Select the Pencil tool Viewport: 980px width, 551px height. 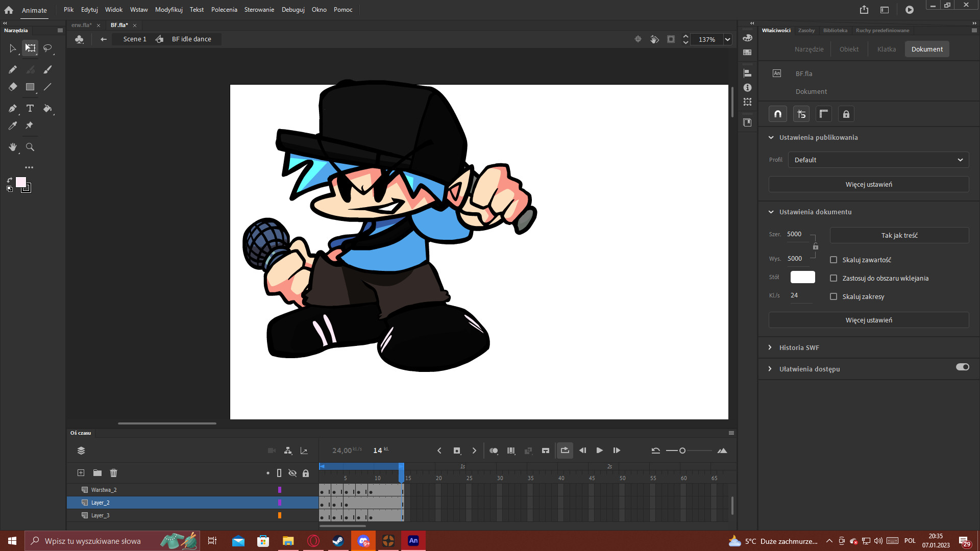13,69
